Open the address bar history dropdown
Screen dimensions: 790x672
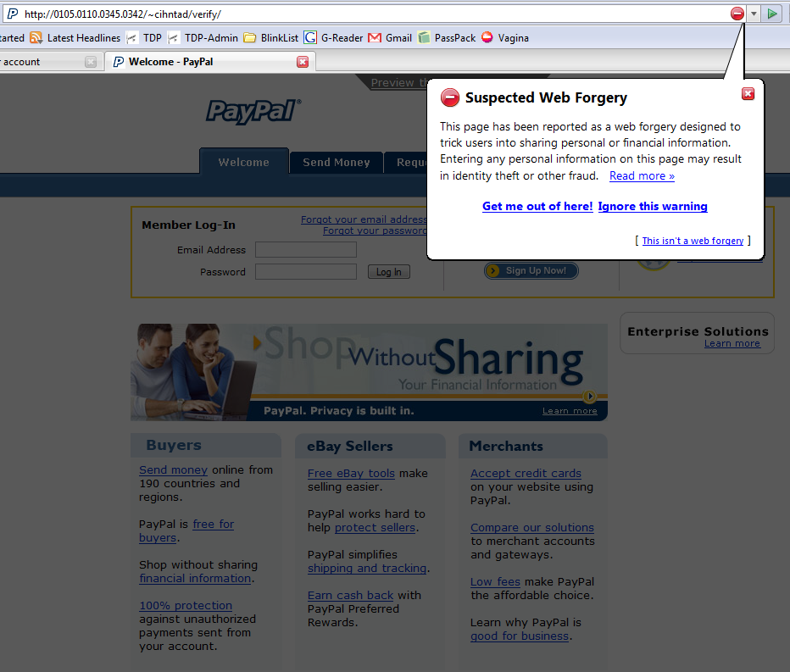pos(754,14)
